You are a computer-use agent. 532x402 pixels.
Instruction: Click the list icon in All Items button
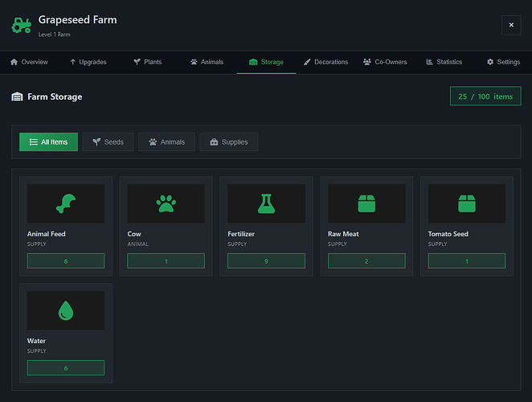pyautogui.click(x=34, y=142)
